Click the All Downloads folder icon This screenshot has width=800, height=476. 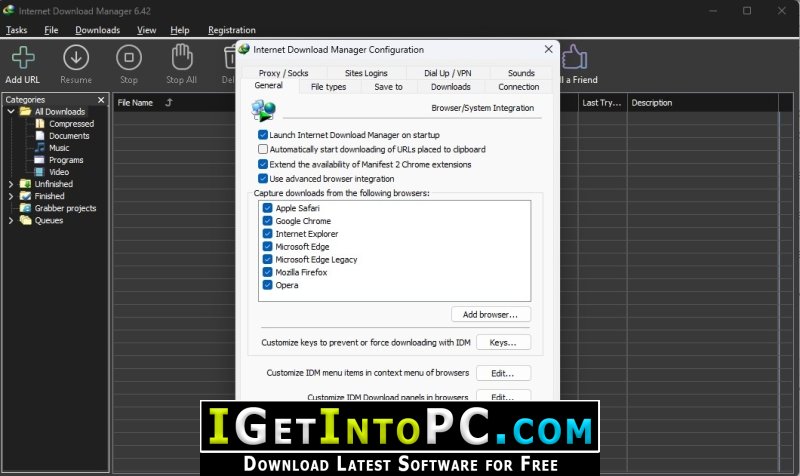point(26,111)
